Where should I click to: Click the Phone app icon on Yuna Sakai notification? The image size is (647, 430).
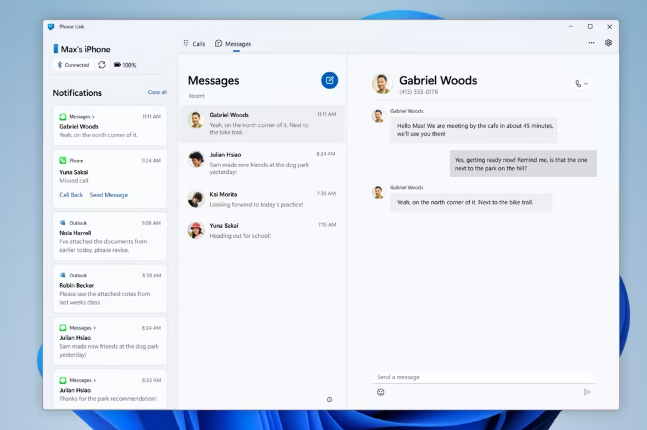click(63, 161)
